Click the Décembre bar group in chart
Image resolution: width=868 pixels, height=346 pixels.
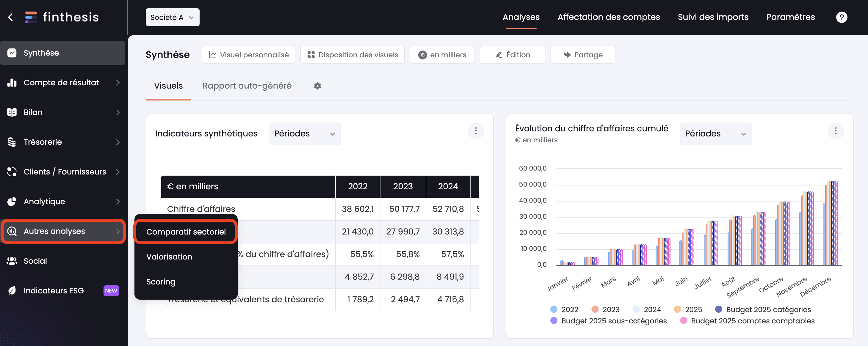pyautogui.click(x=830, y=223)
